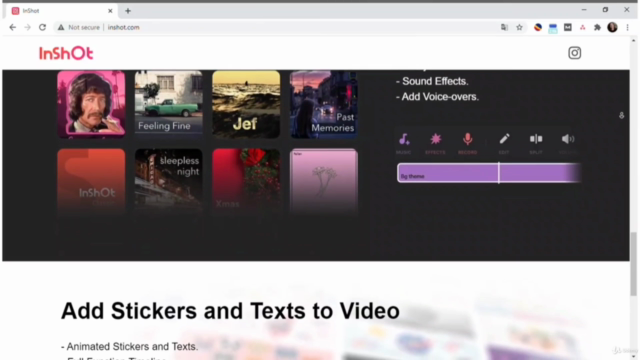The image size is (640, 360).
Task: Click the Volume speaker icon
Action: (x=568, y=139)
